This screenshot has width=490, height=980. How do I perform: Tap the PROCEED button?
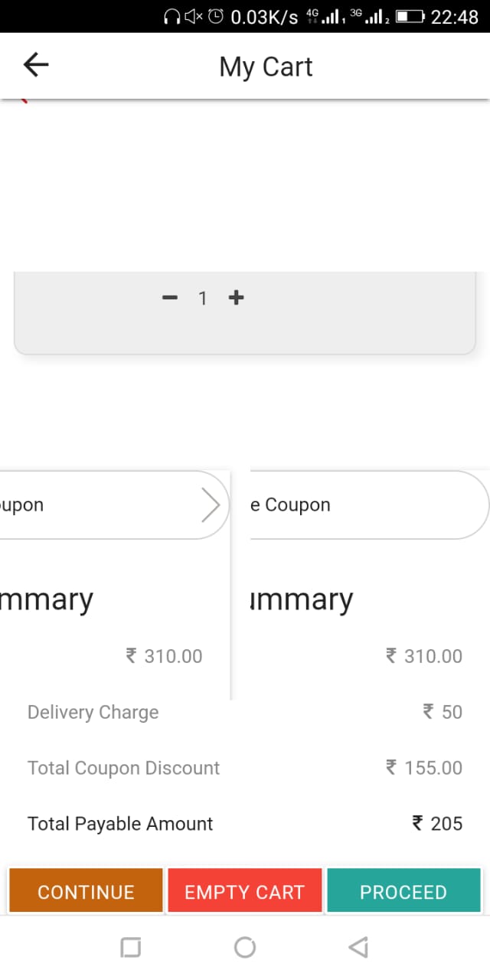point(403,891)
